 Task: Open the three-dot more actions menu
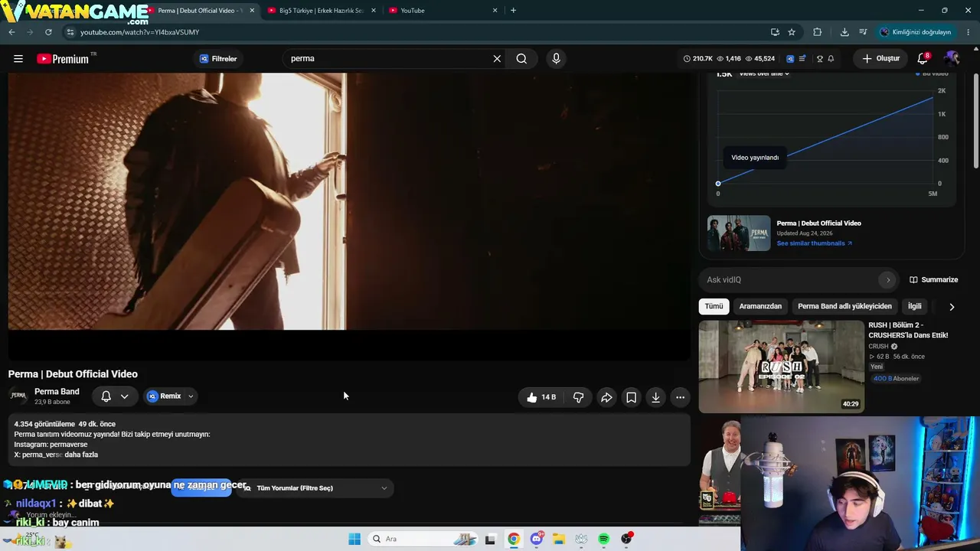tap(680, 397)
